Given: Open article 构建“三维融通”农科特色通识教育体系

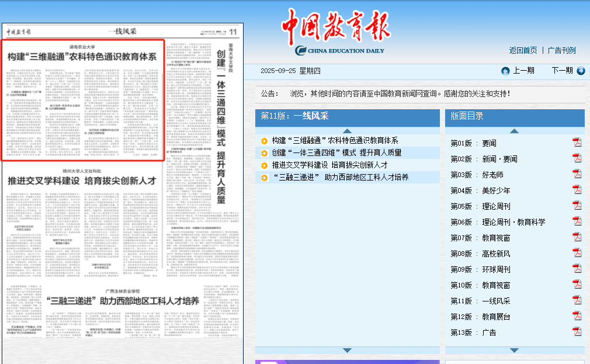Looking at the screenshot, I should tap(335, 140).
